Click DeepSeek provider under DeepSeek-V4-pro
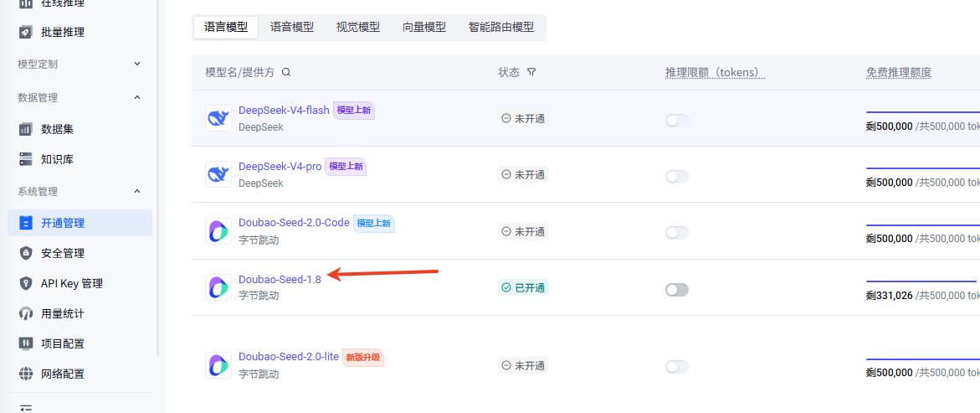980x413 pixels. coord(260,183)
